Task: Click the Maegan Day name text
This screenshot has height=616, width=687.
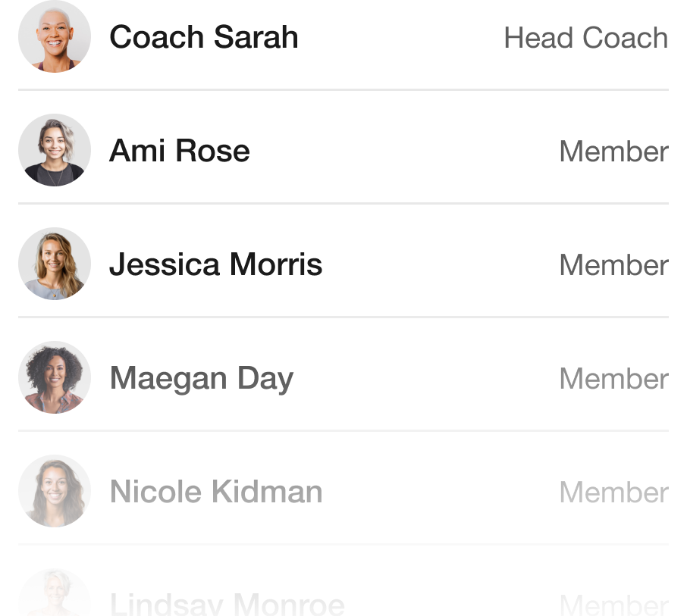Action: [x=202, y=379]
